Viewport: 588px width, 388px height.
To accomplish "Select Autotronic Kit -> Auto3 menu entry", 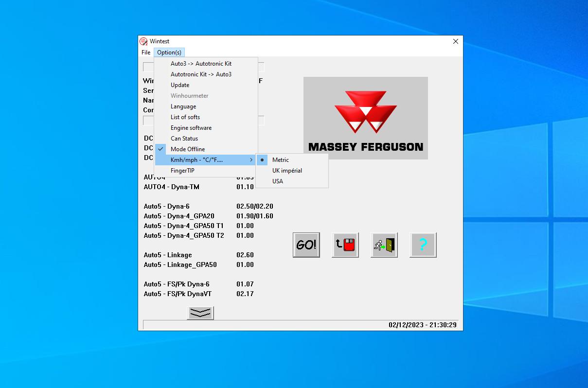I will click(206, 74).
